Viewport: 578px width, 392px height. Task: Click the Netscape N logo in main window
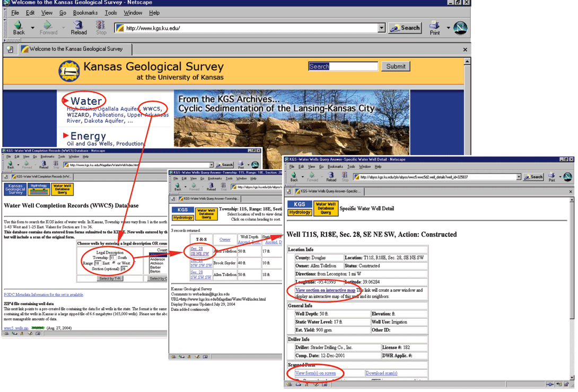tap(460, 28)
